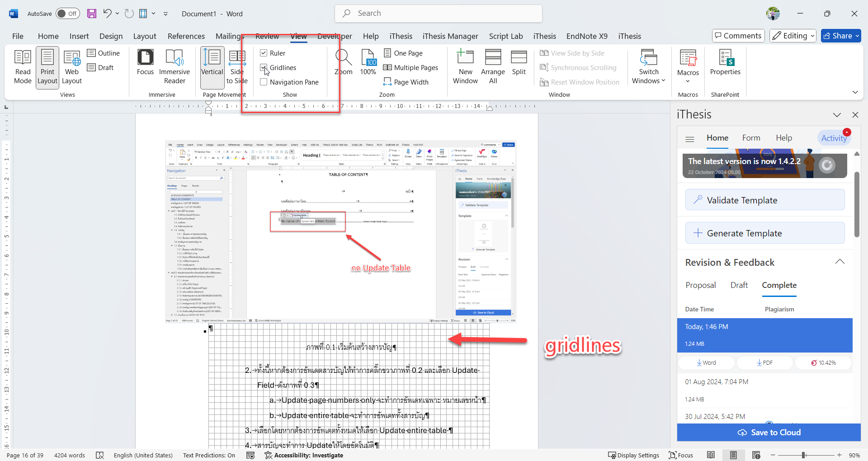Viewport: 868px width, 461px height.
Task: Click the Undo arrow icon
Action: point(107,14)
